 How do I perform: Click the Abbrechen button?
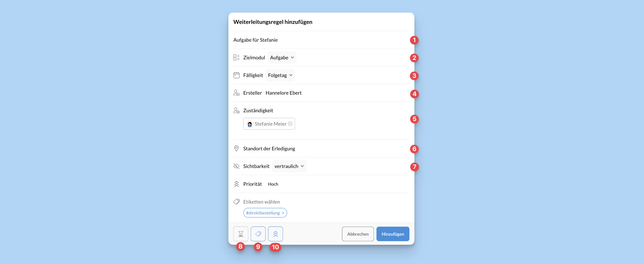pyautogui.click(x=358, y=234)
